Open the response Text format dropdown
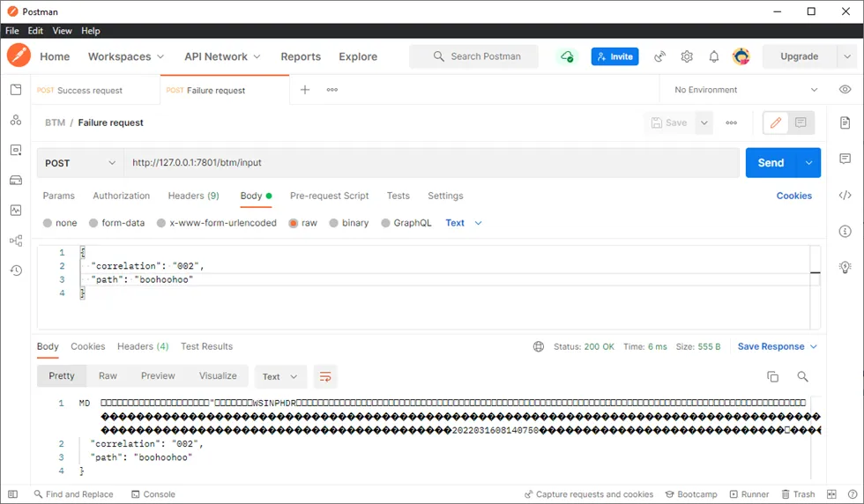Image resolution: width=864 pixels, height=504 pixels. pyautogui.click(x=279, y=377)
